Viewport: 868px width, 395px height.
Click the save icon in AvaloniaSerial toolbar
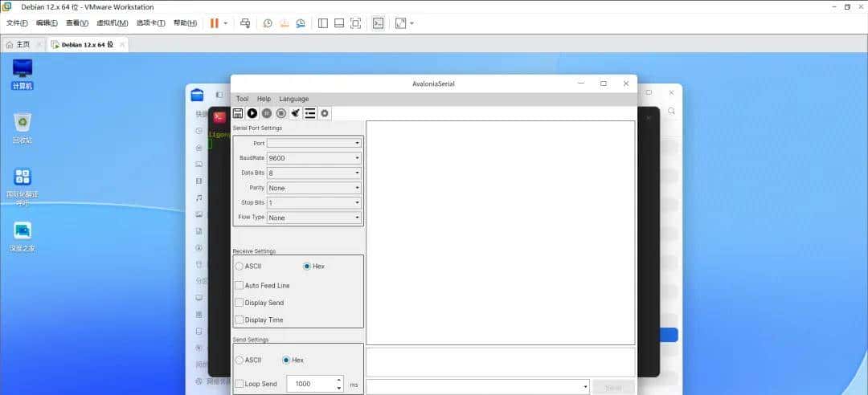click(238, 113)
